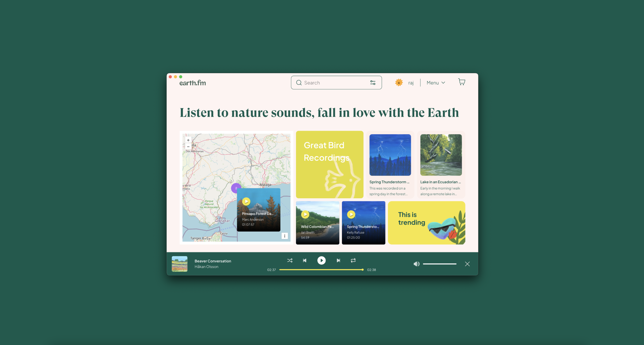Open the Great Bird Recordings playlist
The image size is (644, 345).
click(330, 164)
